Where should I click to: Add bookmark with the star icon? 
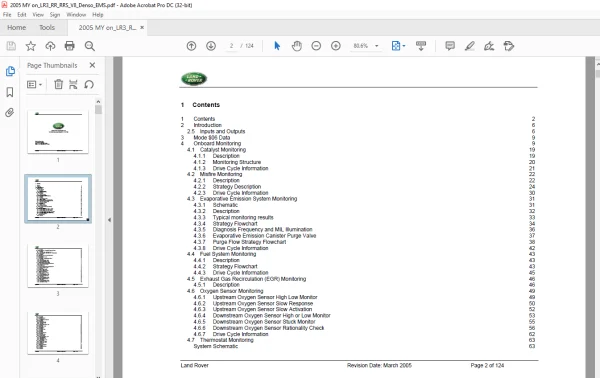tap(31, 46)
